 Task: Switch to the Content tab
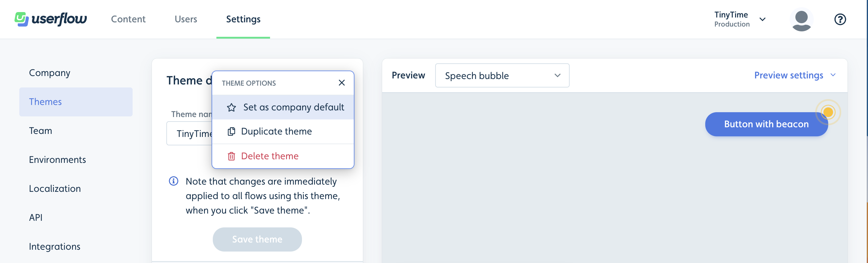pyautogui.click(x=128, y=19)
